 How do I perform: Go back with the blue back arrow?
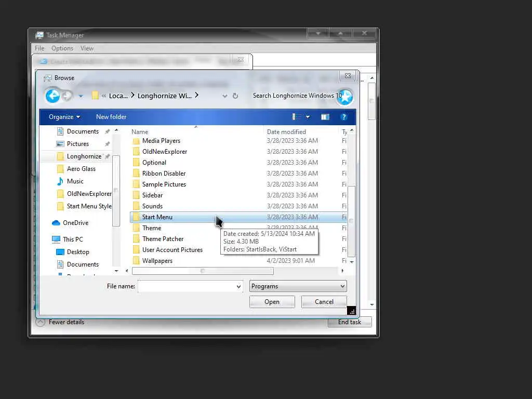pos(52,96)
